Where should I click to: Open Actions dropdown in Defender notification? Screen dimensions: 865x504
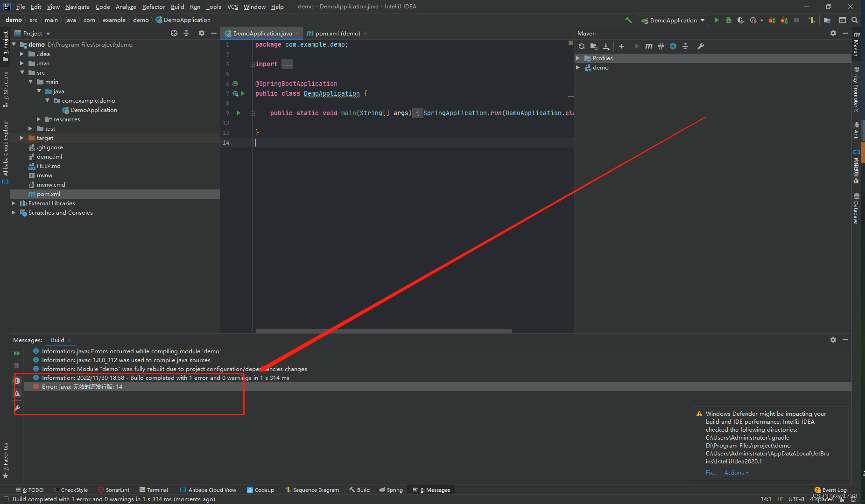[736, 473]
